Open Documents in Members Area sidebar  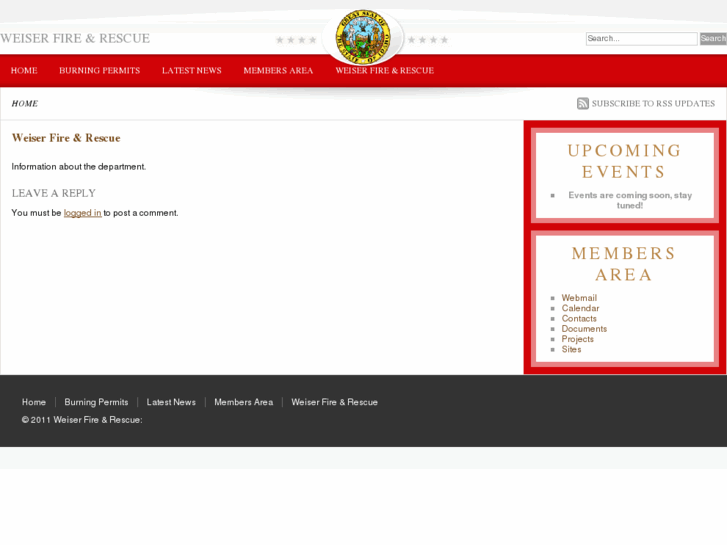[584, 329]
